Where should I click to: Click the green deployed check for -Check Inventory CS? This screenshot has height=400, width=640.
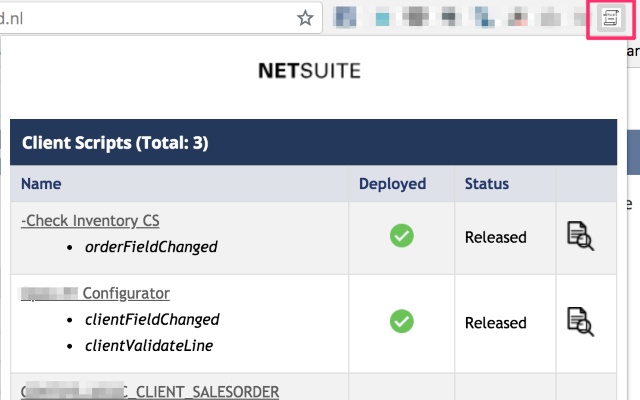click(x=401, y=236)
